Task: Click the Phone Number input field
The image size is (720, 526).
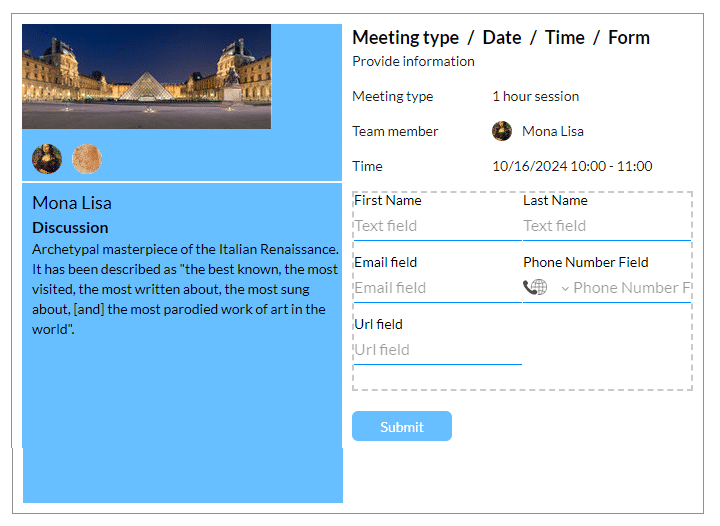Action: [x=631, y=288]
